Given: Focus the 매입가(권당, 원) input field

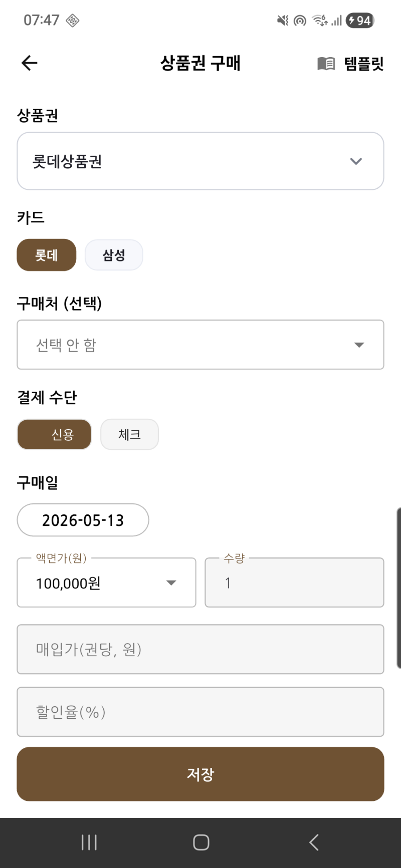Looking at the screenshot, I should 200,649.
